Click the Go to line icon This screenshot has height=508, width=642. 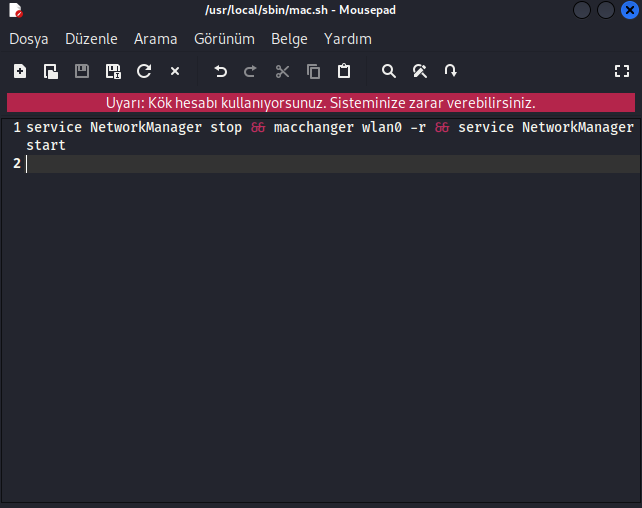click(450, 71)
